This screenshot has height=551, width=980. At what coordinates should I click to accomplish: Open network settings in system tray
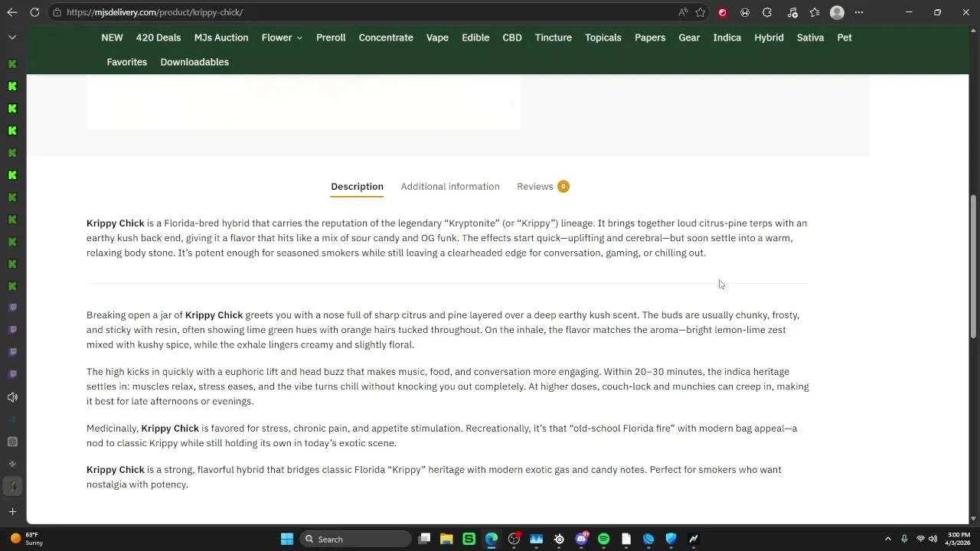[920, 539]
